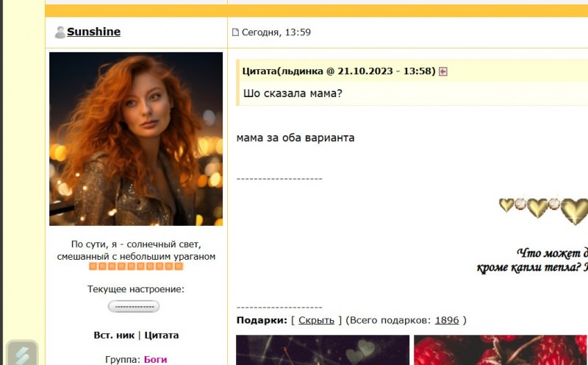
Task: Open the total gifts count 1896
Action: tap(447, 320)
